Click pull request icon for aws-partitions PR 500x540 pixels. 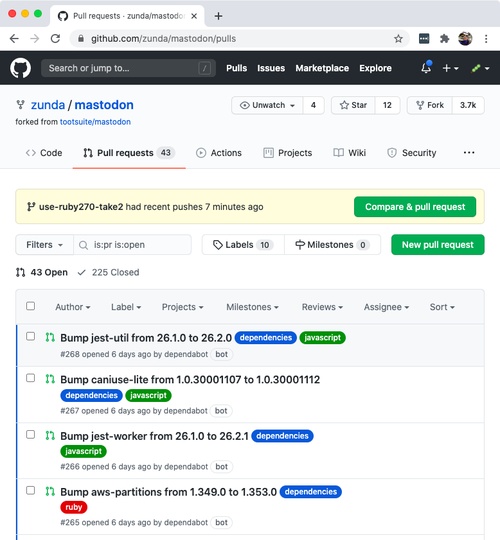[x=50, y=491]
